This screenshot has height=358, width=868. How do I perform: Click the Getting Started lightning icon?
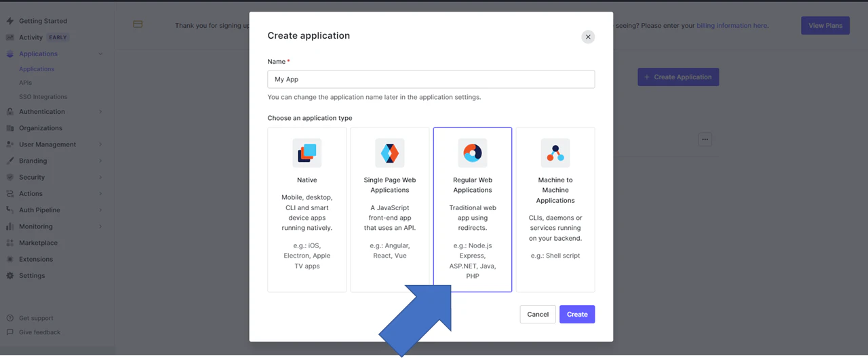click(x=9, y=21)
